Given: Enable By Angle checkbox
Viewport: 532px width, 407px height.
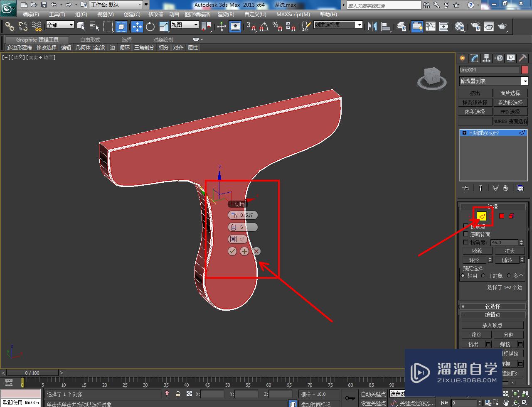Looking at the screenshot, I should pos(465,242).
